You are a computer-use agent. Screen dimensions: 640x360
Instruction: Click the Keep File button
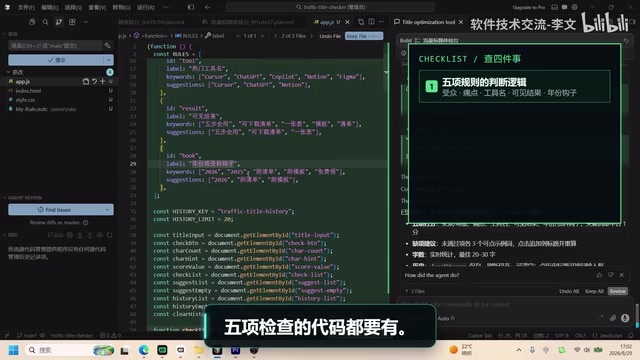[364, 36]
